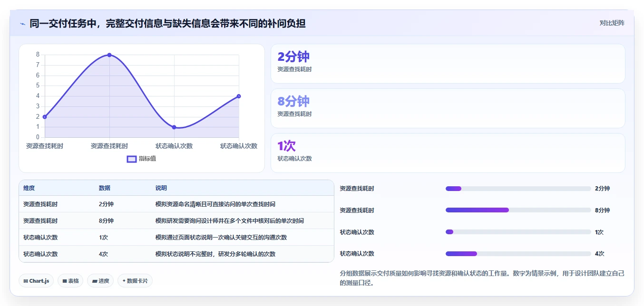Open the 8分钟 stat card value
Screen dimensions: 644x306
pos(293,101)
